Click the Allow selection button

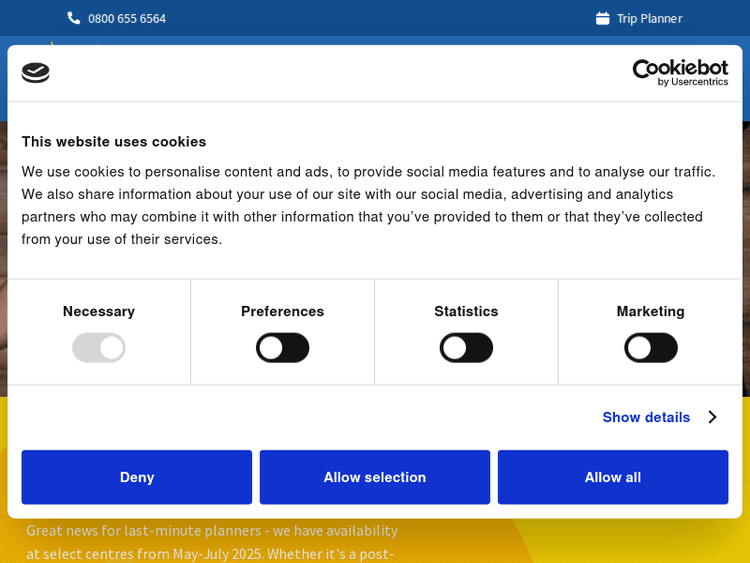(375, 477)
